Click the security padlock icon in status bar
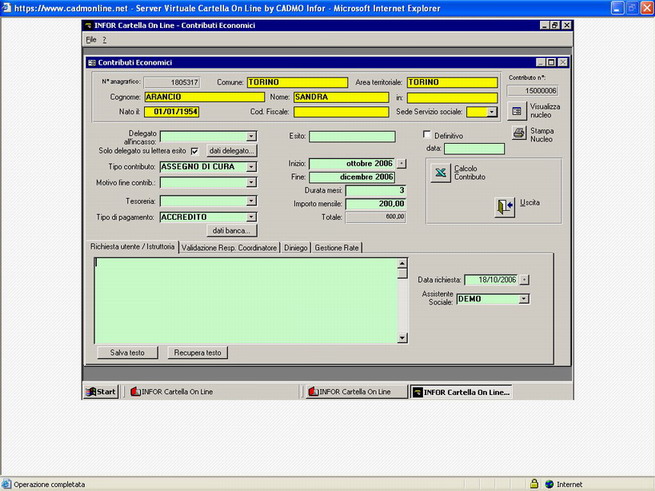Screen dimensions: 655x491 (x=534, y=484)
